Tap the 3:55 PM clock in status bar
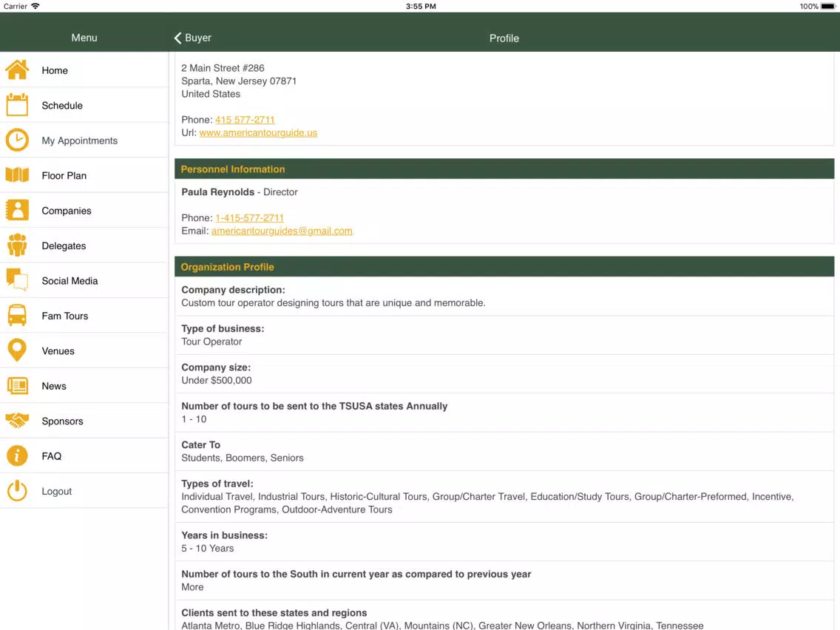 click(421, 7)
